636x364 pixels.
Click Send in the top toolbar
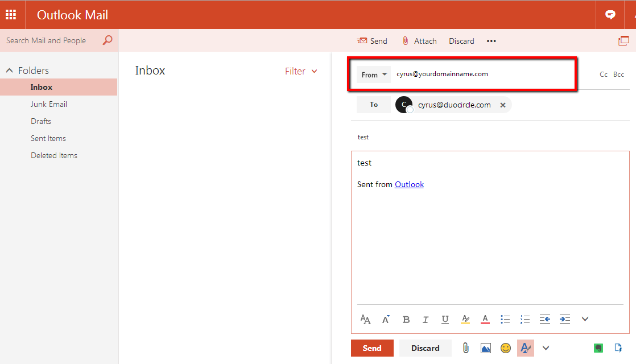coord(372,41)
